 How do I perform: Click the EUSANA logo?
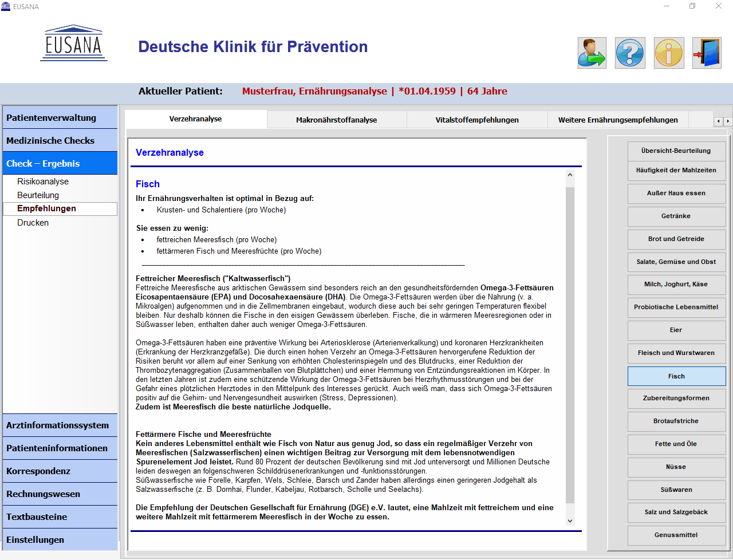pos(74,43)
